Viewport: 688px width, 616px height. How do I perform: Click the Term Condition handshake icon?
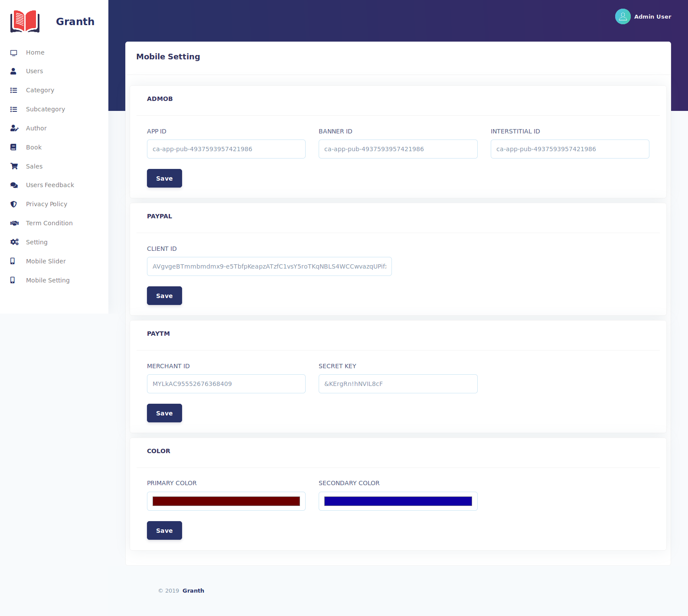click(x=14, y=223)
